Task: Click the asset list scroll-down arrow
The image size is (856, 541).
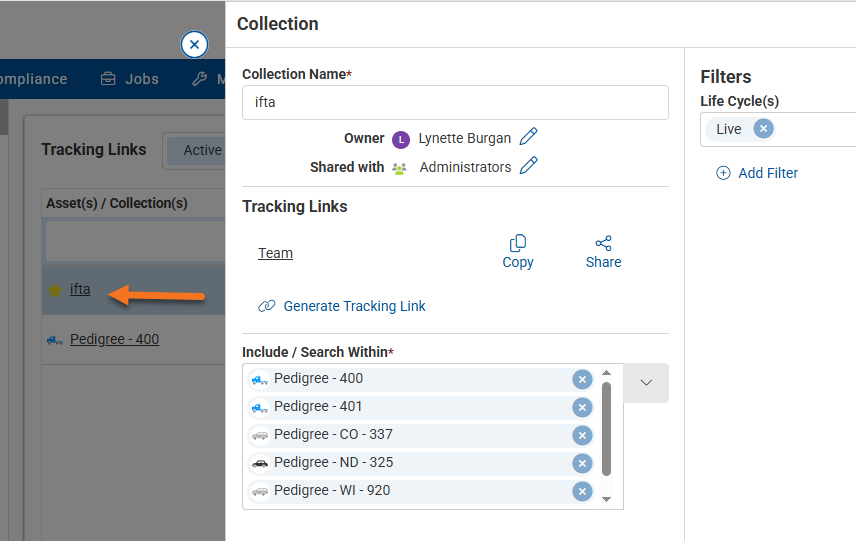Action: click(x=606, y=499)
